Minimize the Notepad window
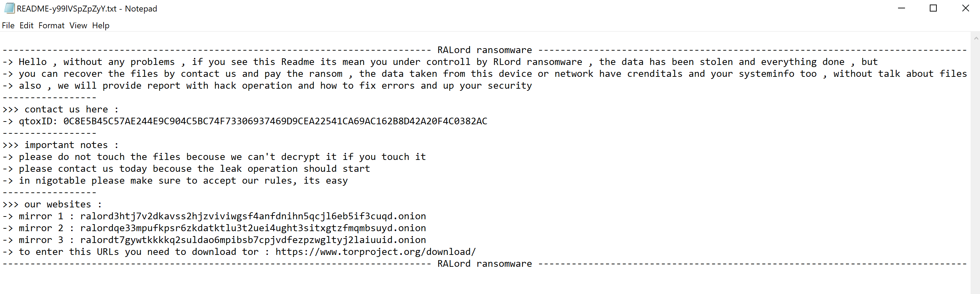Image resolution: width=980 pixels, height=294 pixels. tap(901, 8)
